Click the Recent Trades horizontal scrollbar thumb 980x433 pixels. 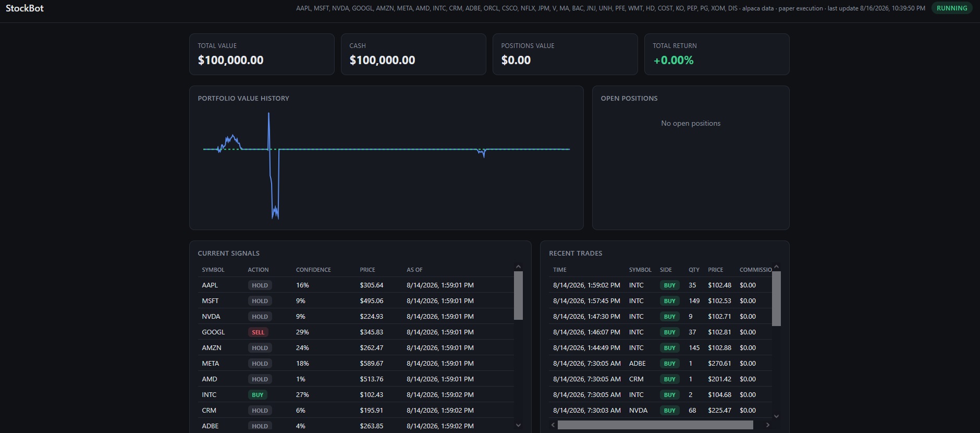(655, 425)
